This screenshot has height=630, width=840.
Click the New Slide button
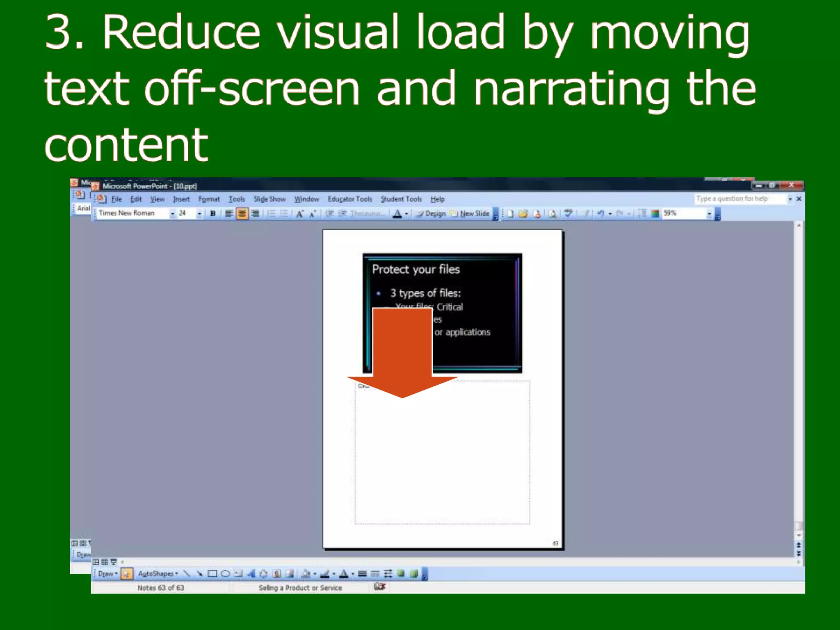click(x=470, y=213)
